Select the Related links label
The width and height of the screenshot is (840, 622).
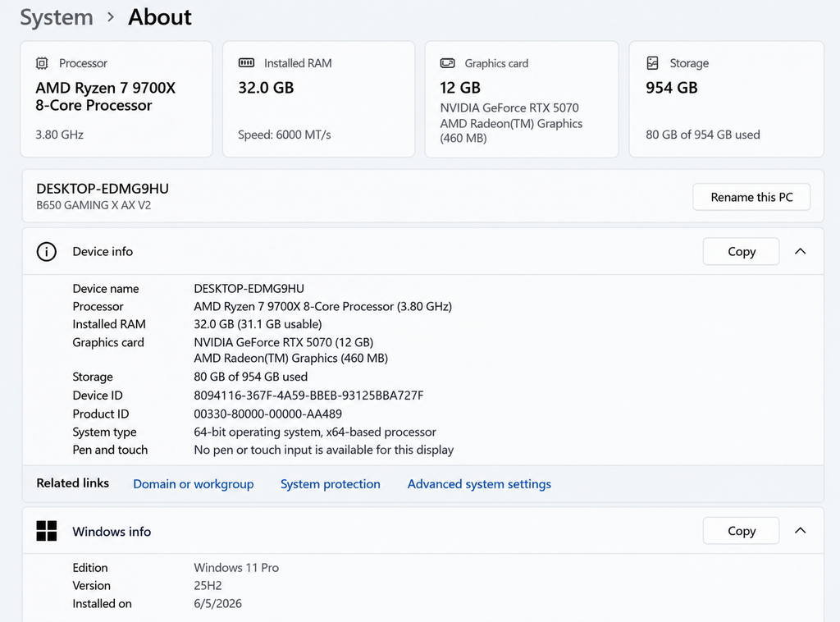coord(73,483)
